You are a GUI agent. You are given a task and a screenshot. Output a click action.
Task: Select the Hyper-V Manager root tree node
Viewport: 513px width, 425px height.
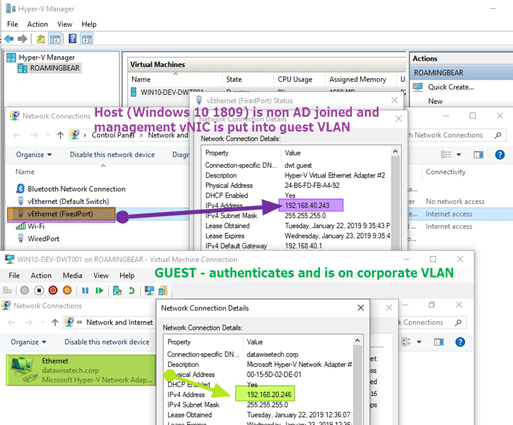pyautogui.click(x=47, y=57)
